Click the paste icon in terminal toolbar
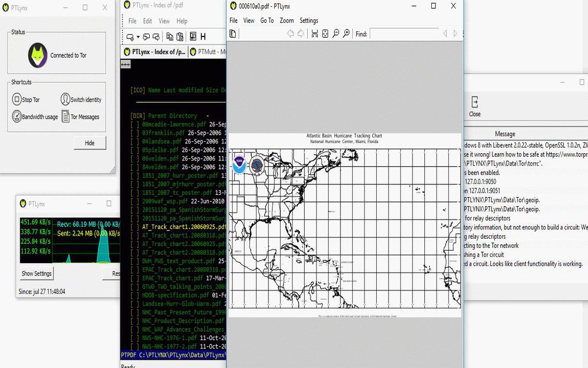This screenshot has height=368, width=588. click(180, 37)
